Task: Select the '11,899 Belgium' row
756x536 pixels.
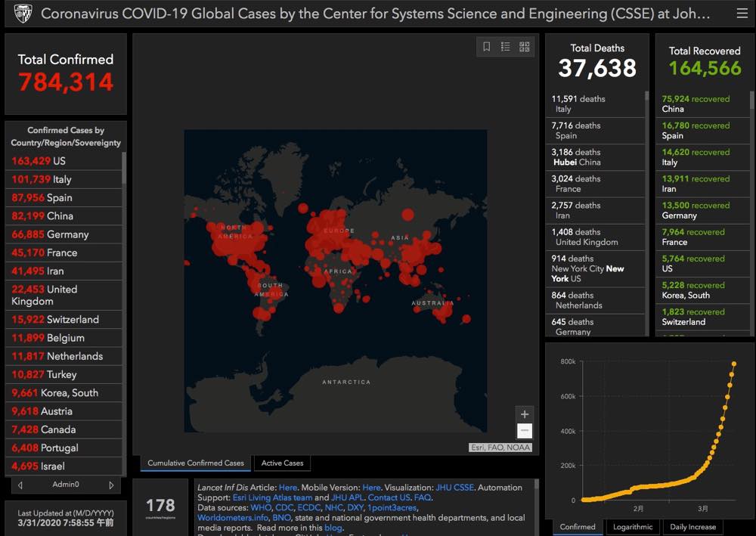Action: click(x=64, y=338)
